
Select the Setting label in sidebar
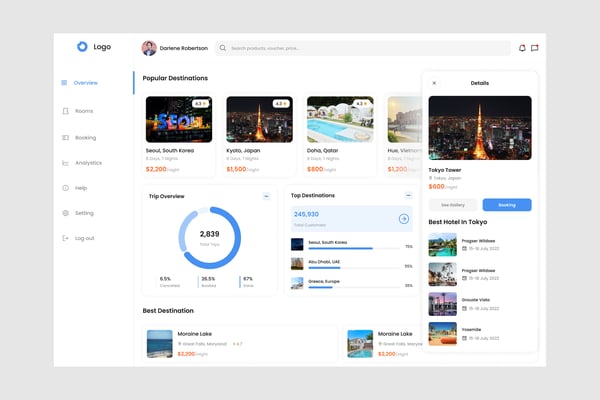84,213
